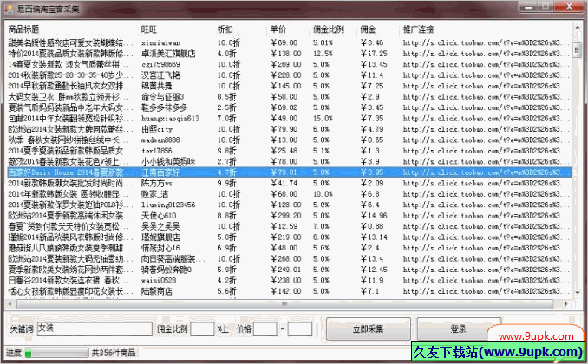Click the vertical scrollbar up arrow
Image resolution: width=588 pixels, height=364 pixels.
tap(577, 27)
